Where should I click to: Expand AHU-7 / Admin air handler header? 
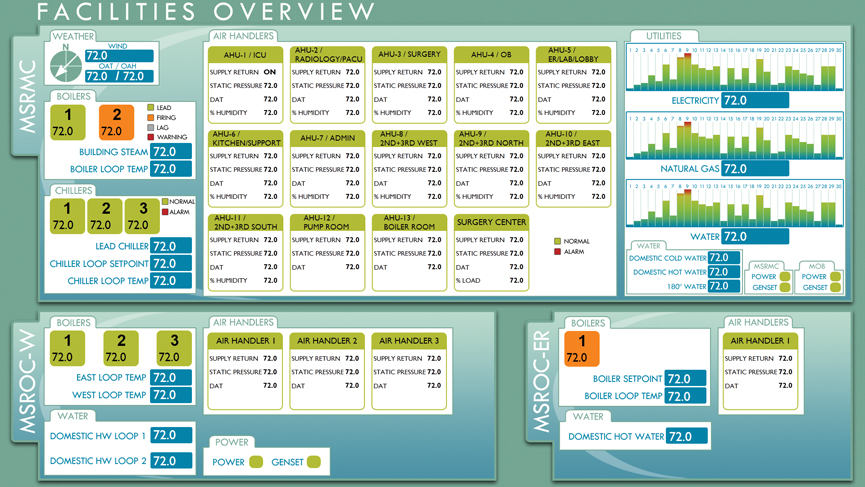pyautogui.click(x=327, y=138)
